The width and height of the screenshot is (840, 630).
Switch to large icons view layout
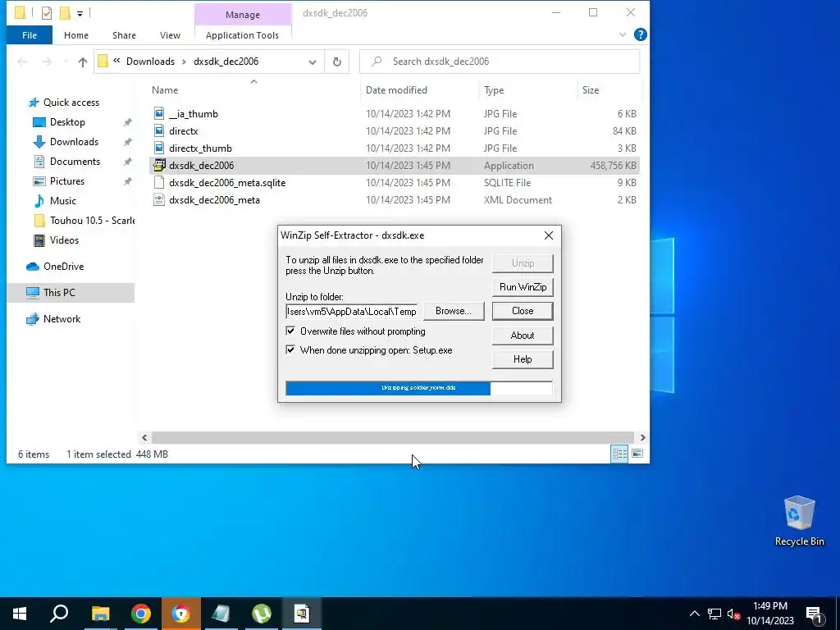[637, 454]
